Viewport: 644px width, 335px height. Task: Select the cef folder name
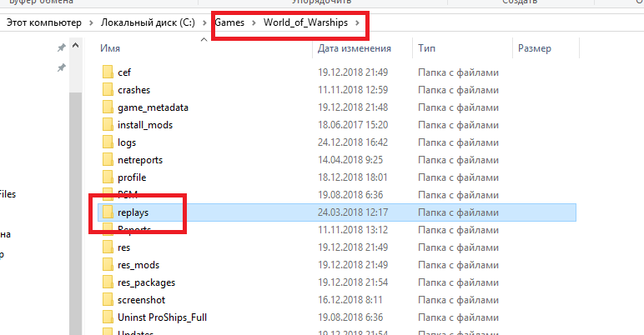[x=124, y=72]
